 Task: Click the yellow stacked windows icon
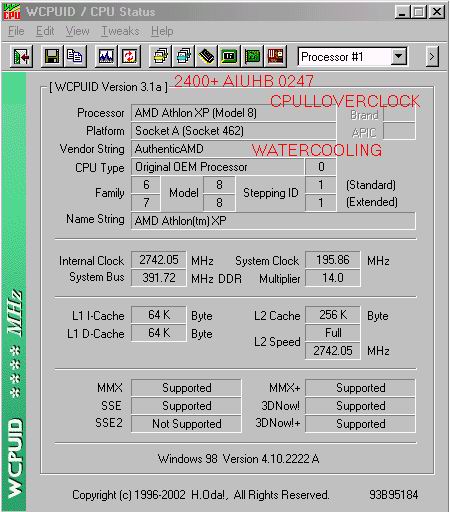[x=160, y=57]
